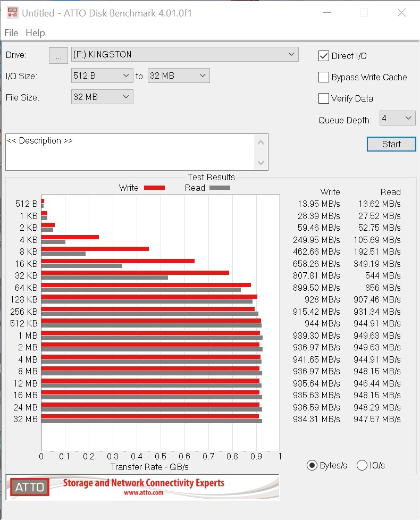This screenshot has width=420, height=520.
Task: Click the 856 MB/s read result
Action: 383,288
